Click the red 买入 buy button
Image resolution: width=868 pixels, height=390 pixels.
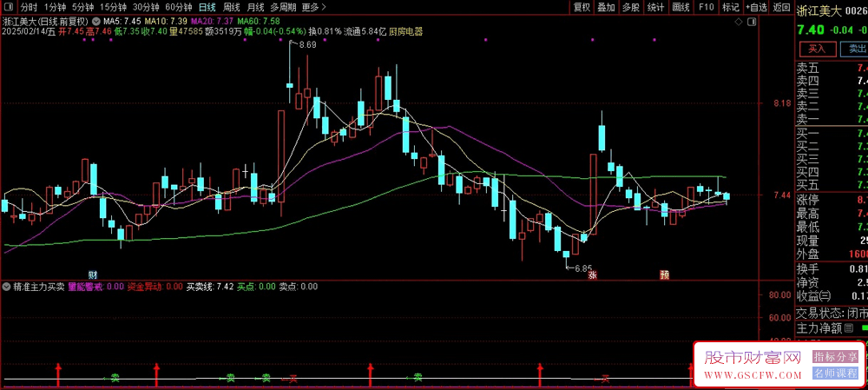pyautogui.click(x=817, y=49)
